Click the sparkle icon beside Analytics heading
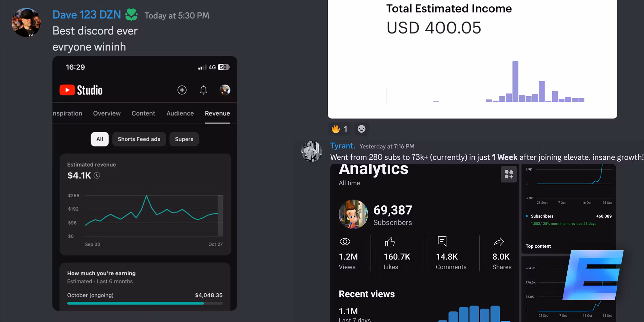Viewport: 644px width, 322px height. tap(509, 174)
